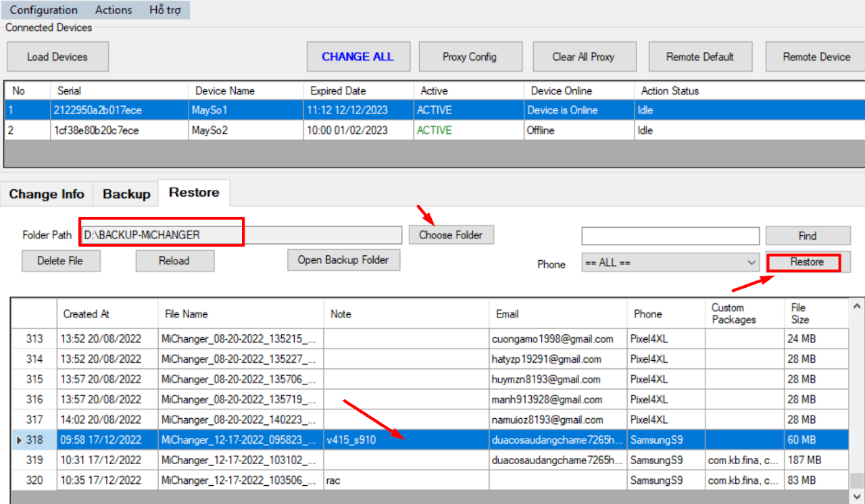Click the scroll up arrow of backup list

click(857, 305)
